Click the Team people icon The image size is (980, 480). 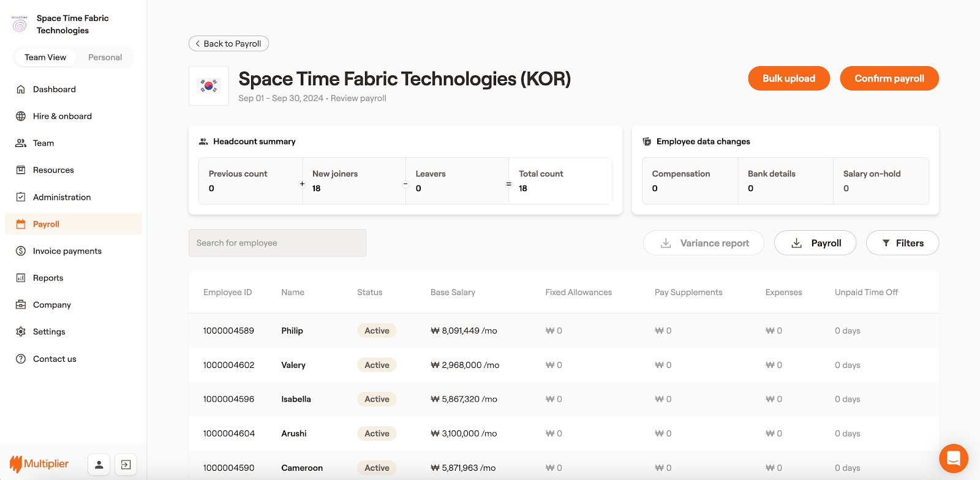(x=21, y=143)
